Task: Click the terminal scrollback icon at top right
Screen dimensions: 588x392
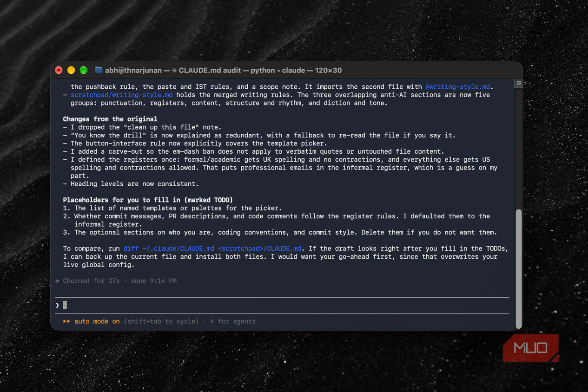Action: click(x=519, y=83)
